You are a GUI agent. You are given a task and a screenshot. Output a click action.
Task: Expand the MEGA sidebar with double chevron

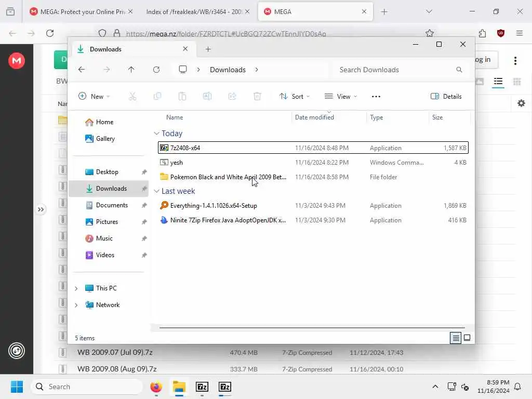(x=41, y=209)
